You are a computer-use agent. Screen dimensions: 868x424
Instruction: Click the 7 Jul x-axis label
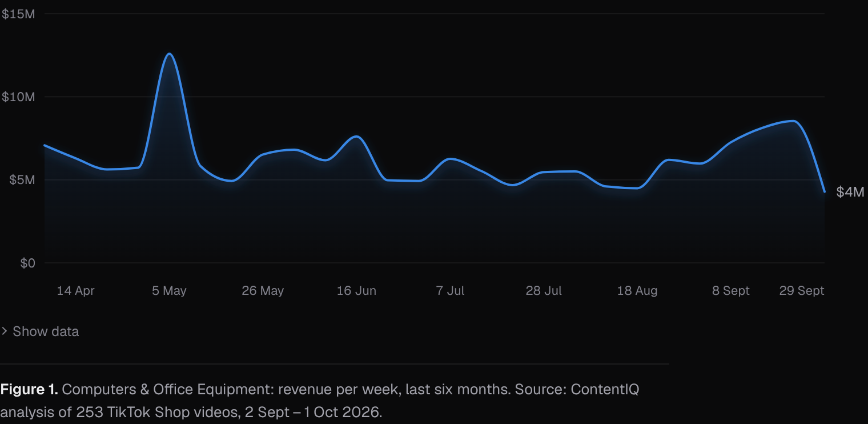(x=450, y=291)
